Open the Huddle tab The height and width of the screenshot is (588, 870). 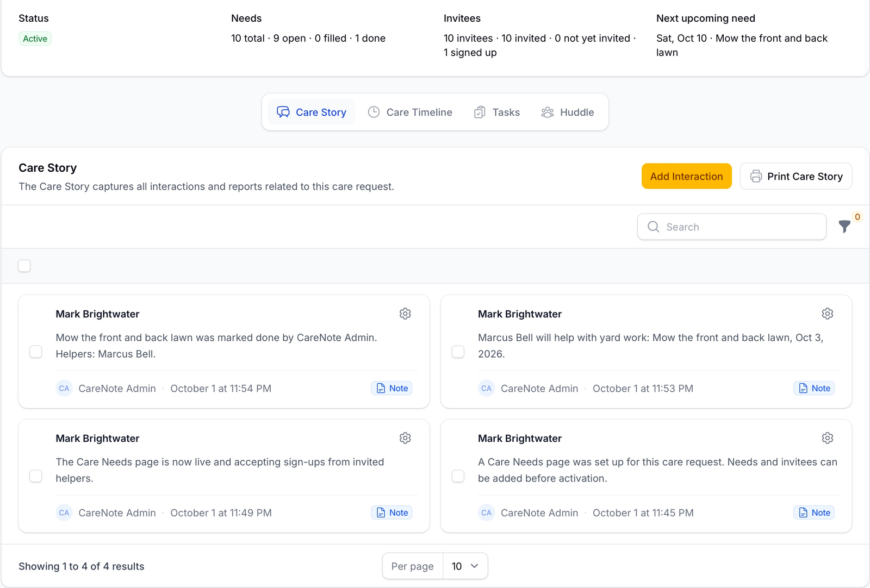point(568,112)
